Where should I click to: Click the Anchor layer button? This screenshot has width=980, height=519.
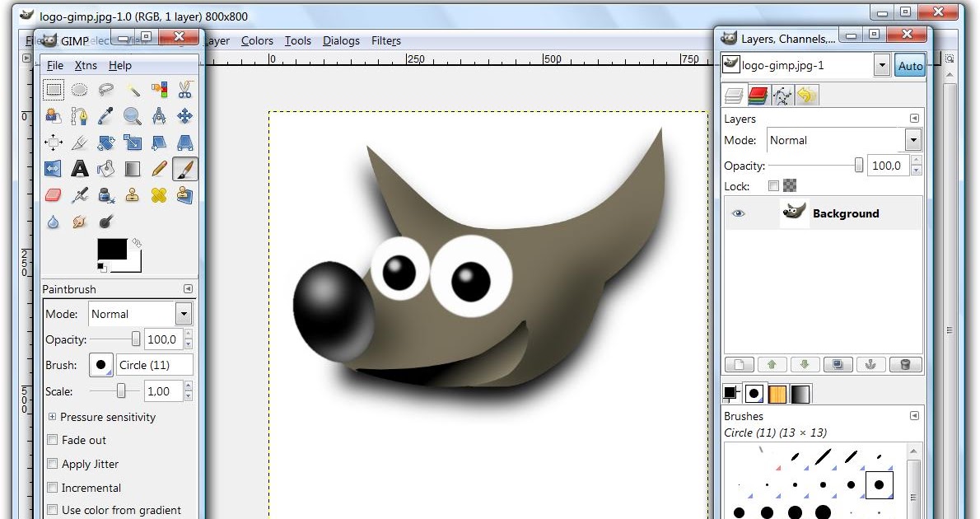pyautogui.click(x=870, y=365)
